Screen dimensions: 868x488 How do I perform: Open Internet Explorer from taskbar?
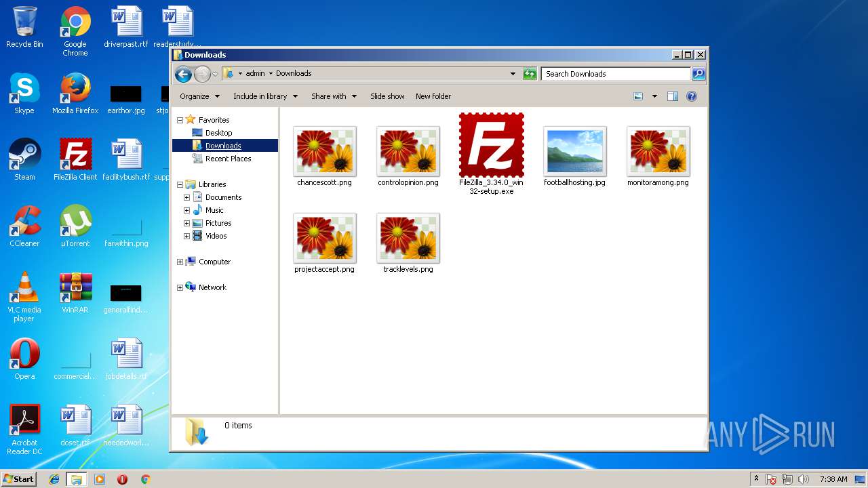(54, 479)
